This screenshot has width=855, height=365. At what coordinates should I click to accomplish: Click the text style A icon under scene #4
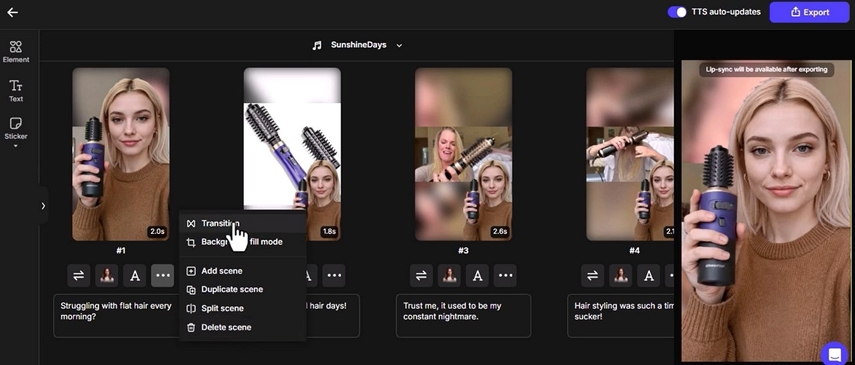pyautogui.click(x=648, y=276)
